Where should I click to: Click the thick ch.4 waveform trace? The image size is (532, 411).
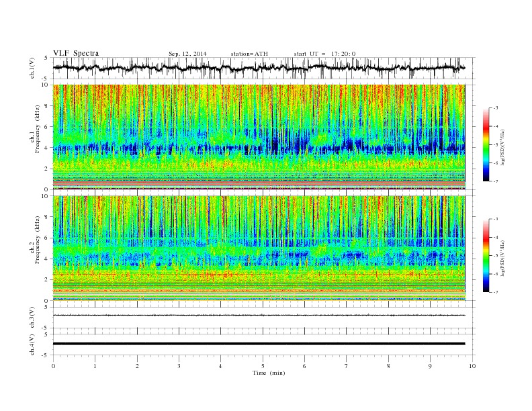(x=259, y=344)
